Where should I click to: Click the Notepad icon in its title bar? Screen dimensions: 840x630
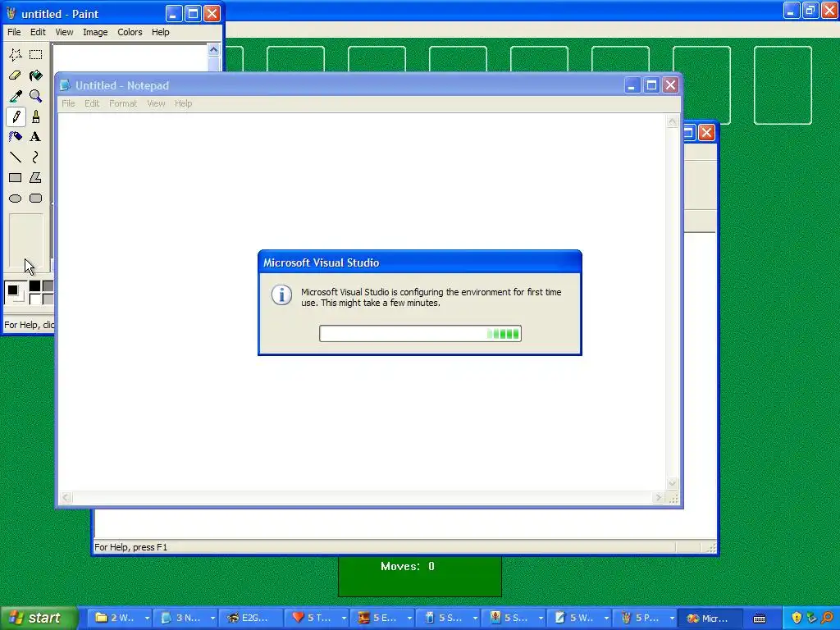65,85
